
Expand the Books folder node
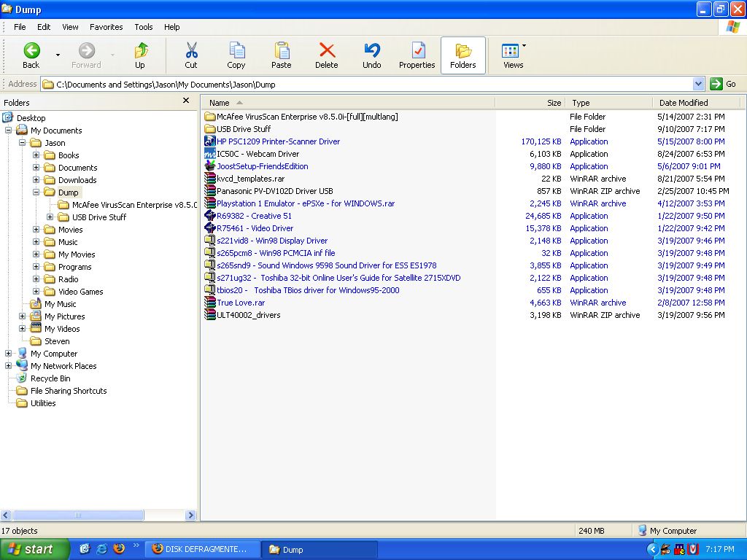click(x=36, y=155)
